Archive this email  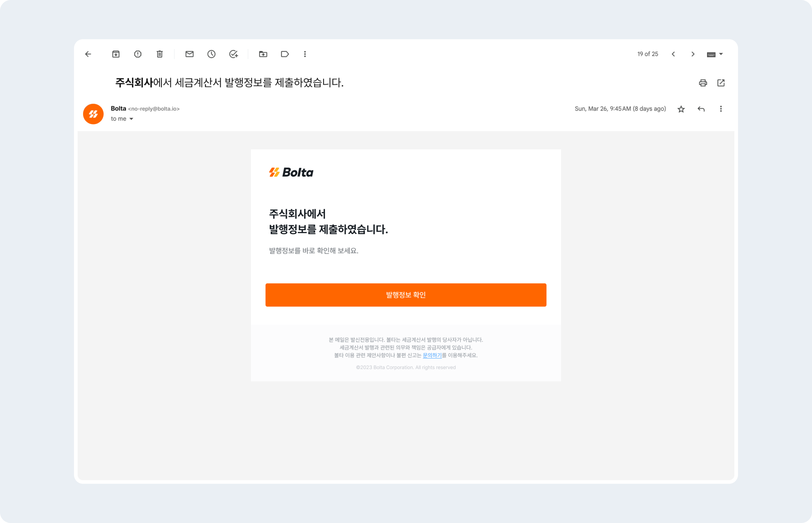[x=115, y=54]
